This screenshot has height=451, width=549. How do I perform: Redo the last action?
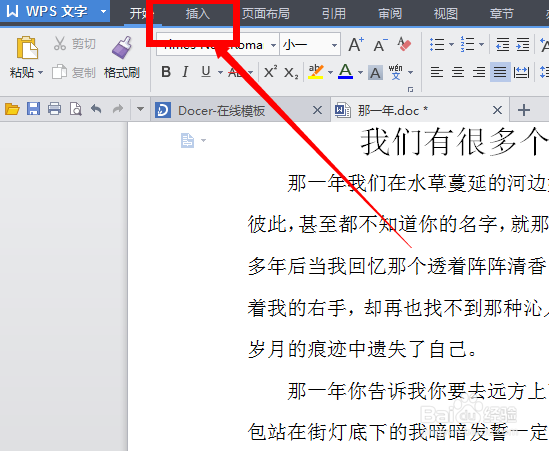pos(118,109)
